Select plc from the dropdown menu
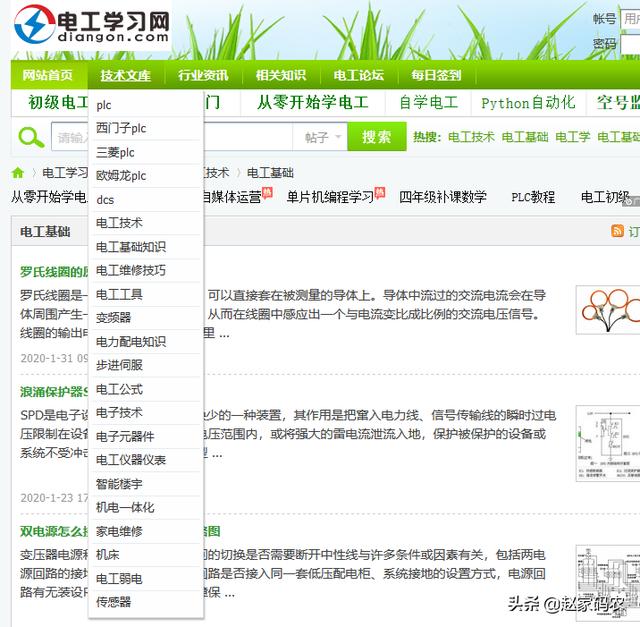The height and width of the screenshot is (627, 640). [146, 105]
